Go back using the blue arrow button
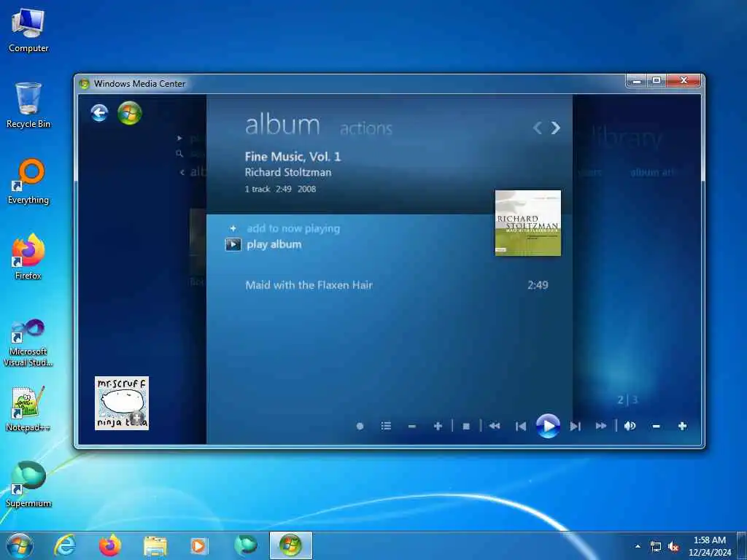This screenshot has height=560, width=747. 99,113
